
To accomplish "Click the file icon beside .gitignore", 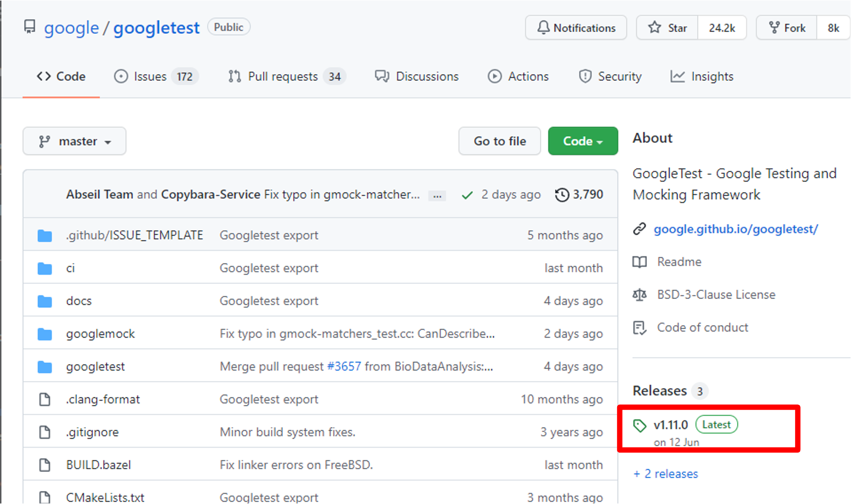I will pyautogui.click(x=45, y=432).
